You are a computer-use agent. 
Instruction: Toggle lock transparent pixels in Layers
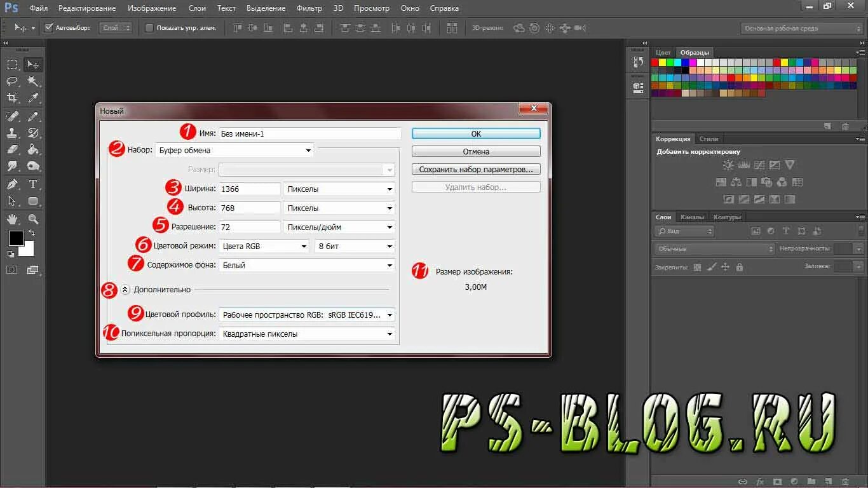[x=697, y=268]
